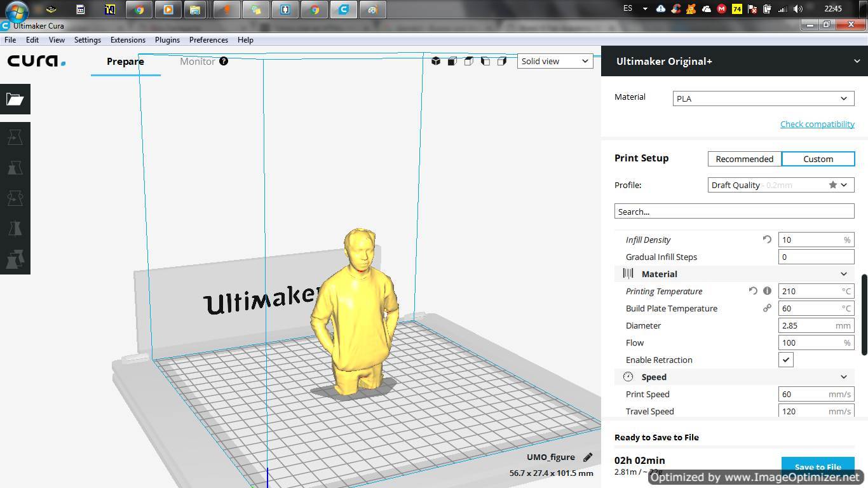The height and width of the screenshot is (488, 868).
Task: Switch camera to right side view cube
Action: click(x=502, y=61)
